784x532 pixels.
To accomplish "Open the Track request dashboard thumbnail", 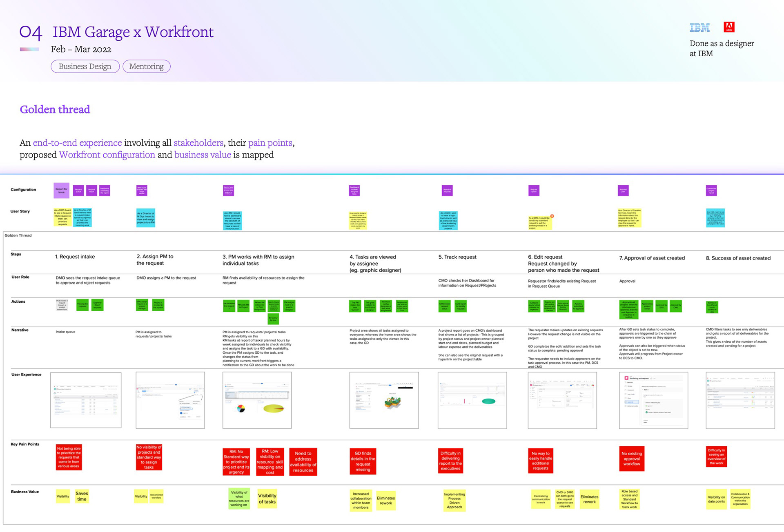I will 472,400.
